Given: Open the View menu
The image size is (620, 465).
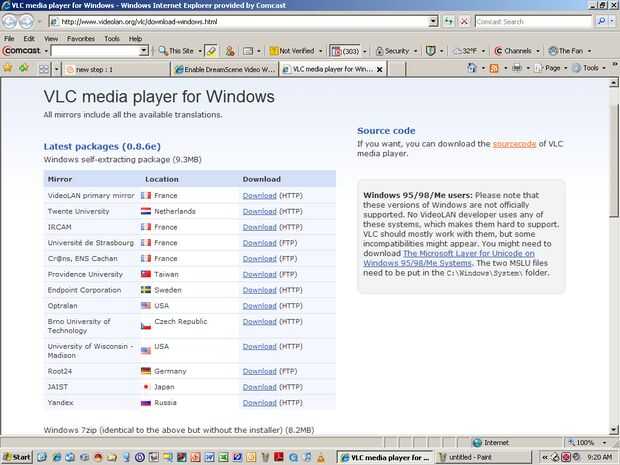Looking at the screenshot, I should (51, 39).
